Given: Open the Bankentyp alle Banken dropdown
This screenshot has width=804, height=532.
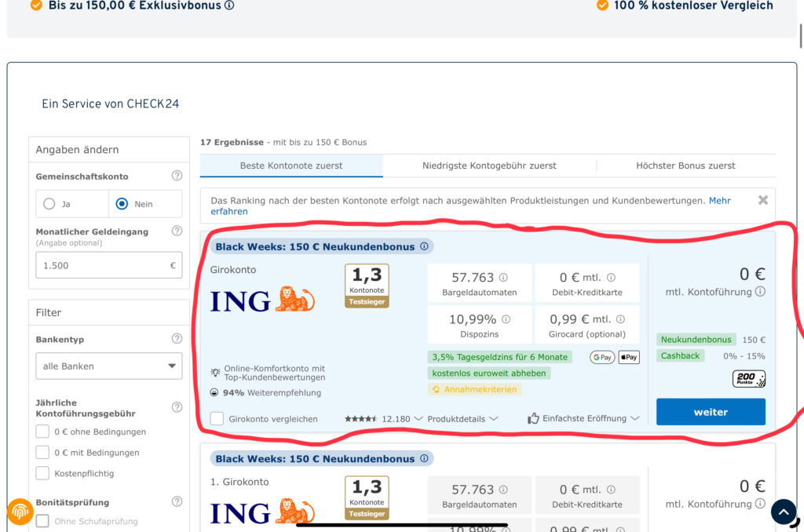Looking at the screenshot, I should click(x=109, y=366).
